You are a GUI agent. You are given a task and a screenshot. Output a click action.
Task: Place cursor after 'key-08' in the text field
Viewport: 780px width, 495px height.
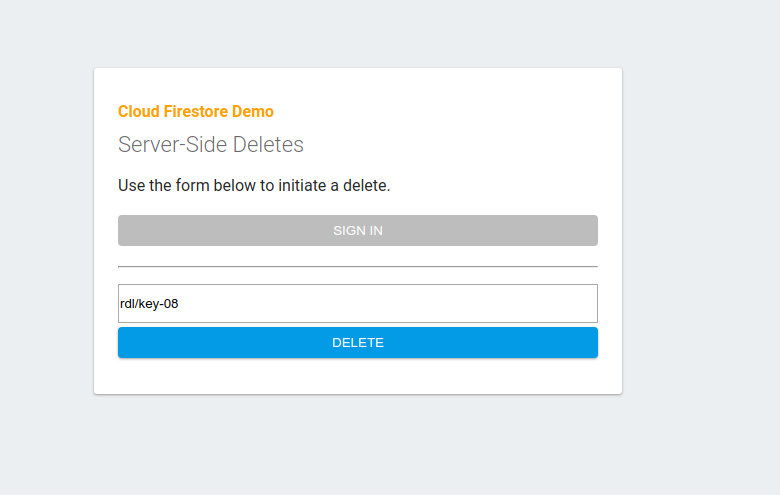(179, 303)
